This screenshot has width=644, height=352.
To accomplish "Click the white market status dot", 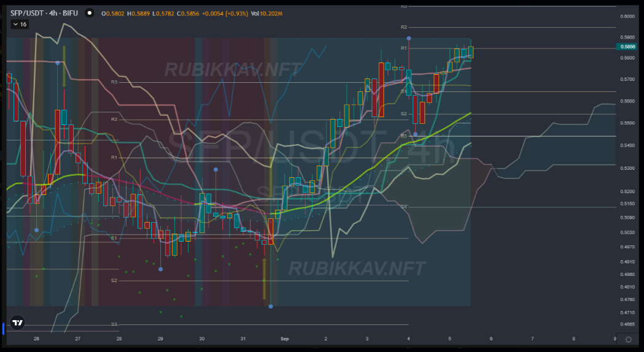I will point(90,13).
